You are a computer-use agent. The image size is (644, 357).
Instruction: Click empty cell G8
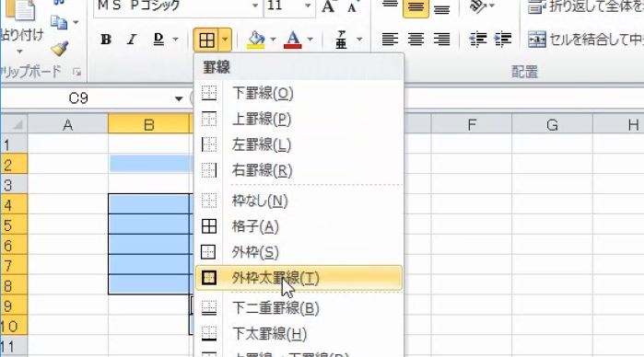tap(552, 285)
